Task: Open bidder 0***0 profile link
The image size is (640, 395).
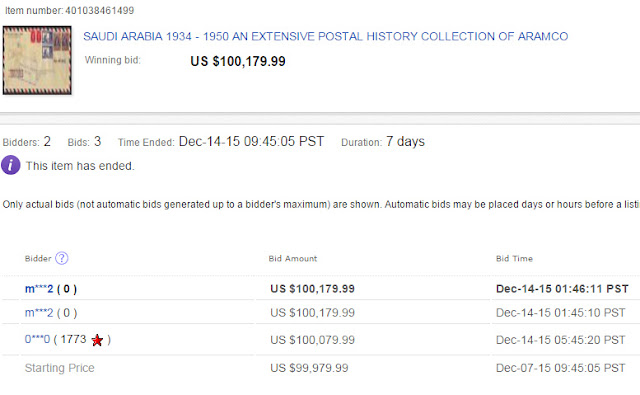Action: pyautogui.click(x=37, y=339)
